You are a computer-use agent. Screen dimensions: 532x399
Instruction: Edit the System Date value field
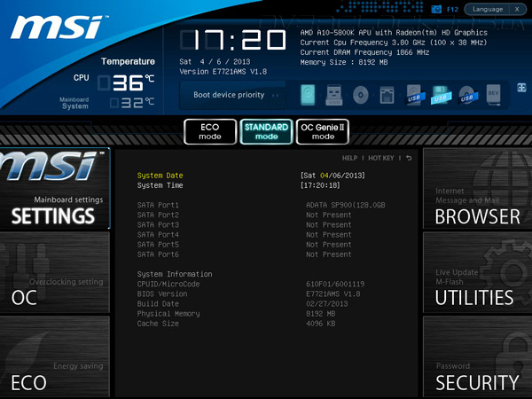(x=332, y=176)
